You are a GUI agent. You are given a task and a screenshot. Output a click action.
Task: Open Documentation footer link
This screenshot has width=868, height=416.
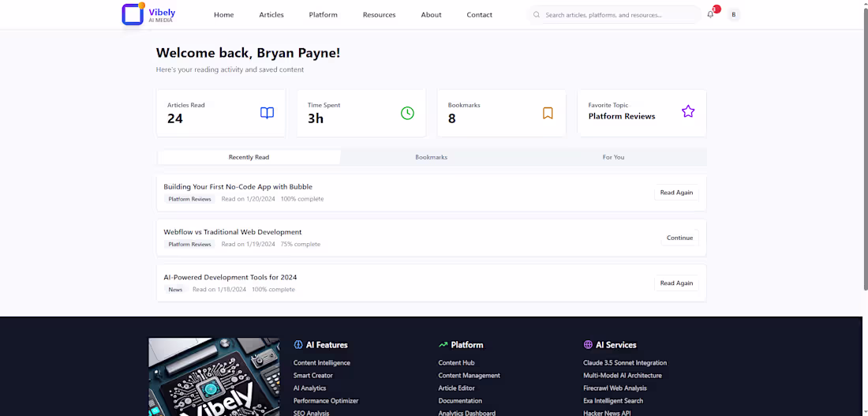click(460, 400)
